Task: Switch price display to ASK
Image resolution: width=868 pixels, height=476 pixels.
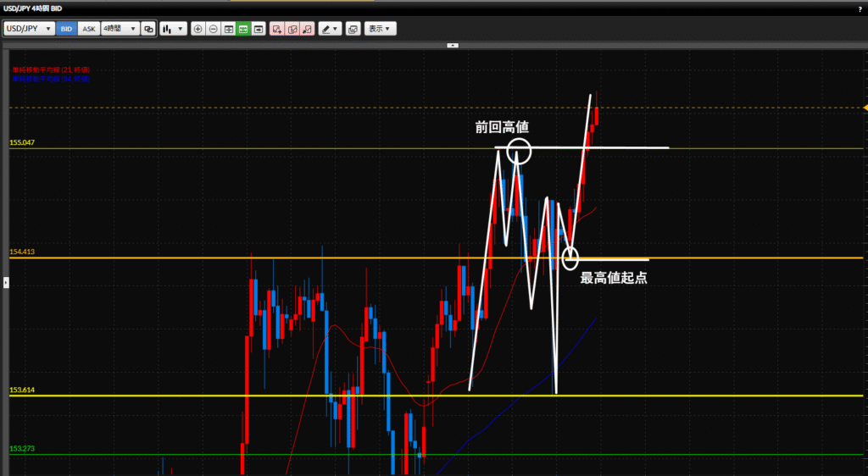Action: click(88, 29)
